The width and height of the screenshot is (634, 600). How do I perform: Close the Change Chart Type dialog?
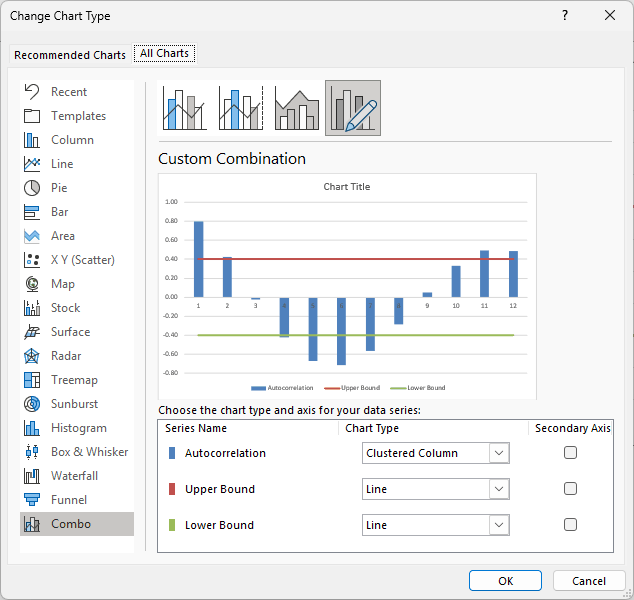[610, 15]
